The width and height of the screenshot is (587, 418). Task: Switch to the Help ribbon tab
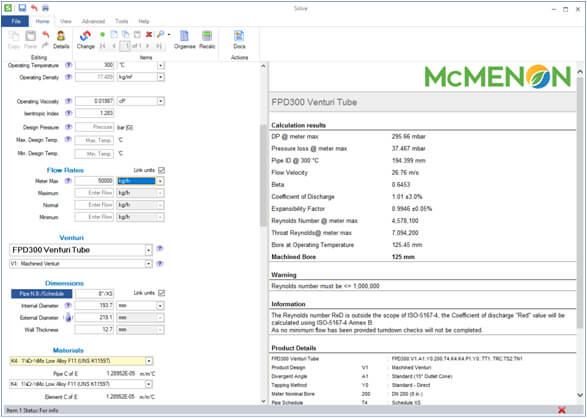[x=144, y=21]
